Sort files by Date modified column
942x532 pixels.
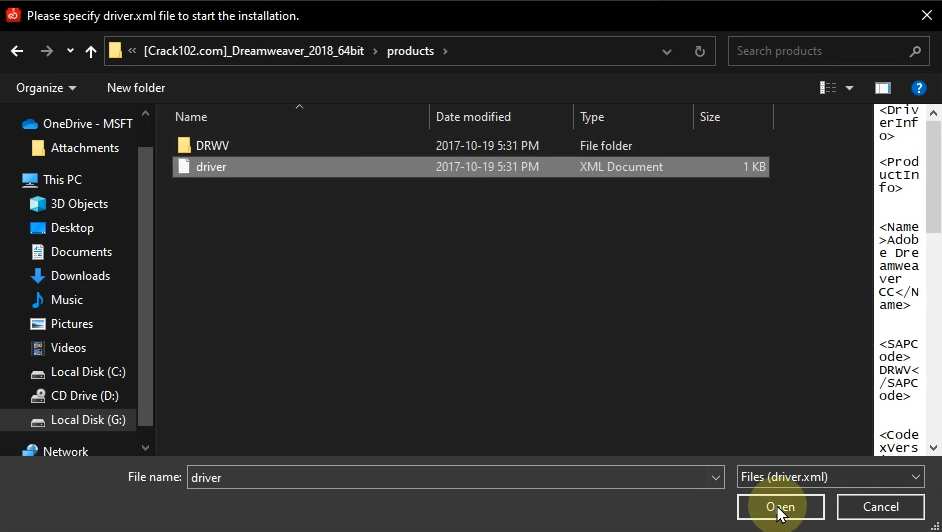pos(473,117)
